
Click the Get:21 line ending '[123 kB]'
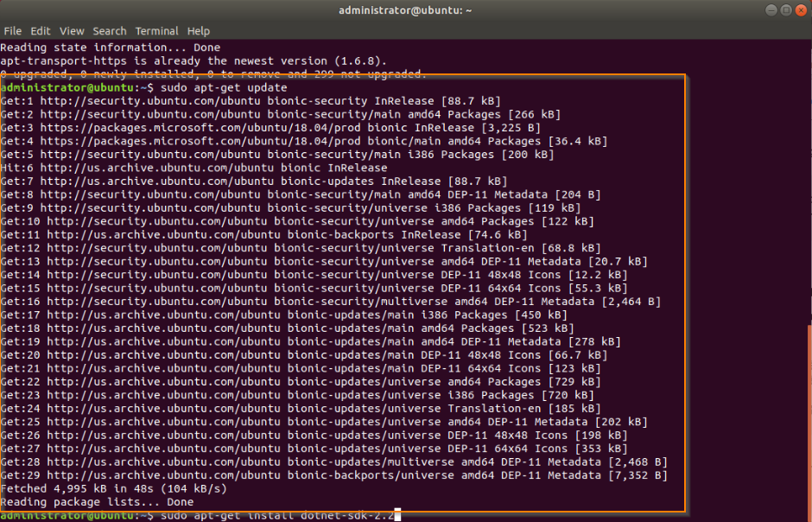pos(301,369)
